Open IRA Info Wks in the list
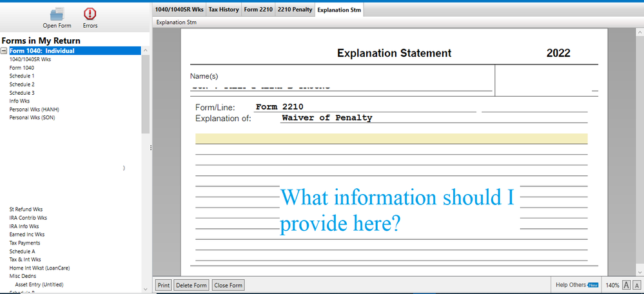Viewport: 644px width, 294px height. (24, 226)
